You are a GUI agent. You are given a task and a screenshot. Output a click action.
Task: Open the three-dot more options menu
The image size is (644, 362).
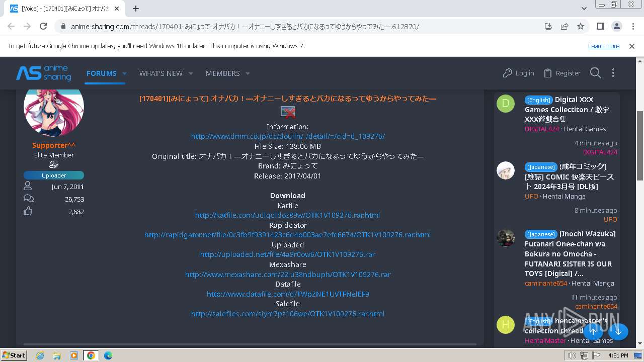[x=613, y=73]
